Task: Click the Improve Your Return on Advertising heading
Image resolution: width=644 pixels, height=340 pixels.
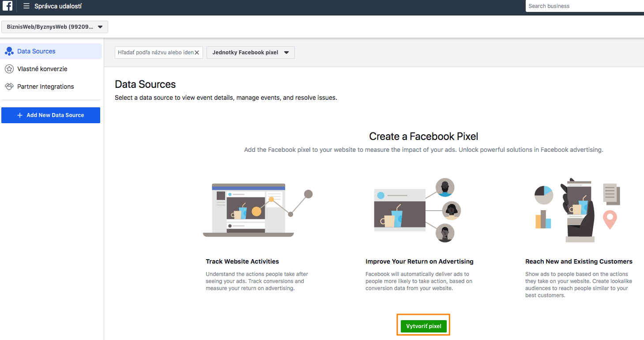Action: [419, 261]
